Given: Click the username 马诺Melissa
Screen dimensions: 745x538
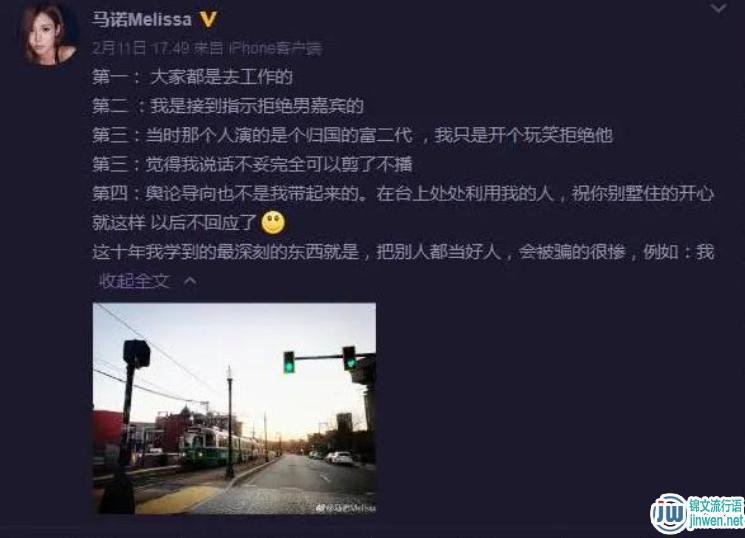Looking at the screenshot, I should [142, 19].
